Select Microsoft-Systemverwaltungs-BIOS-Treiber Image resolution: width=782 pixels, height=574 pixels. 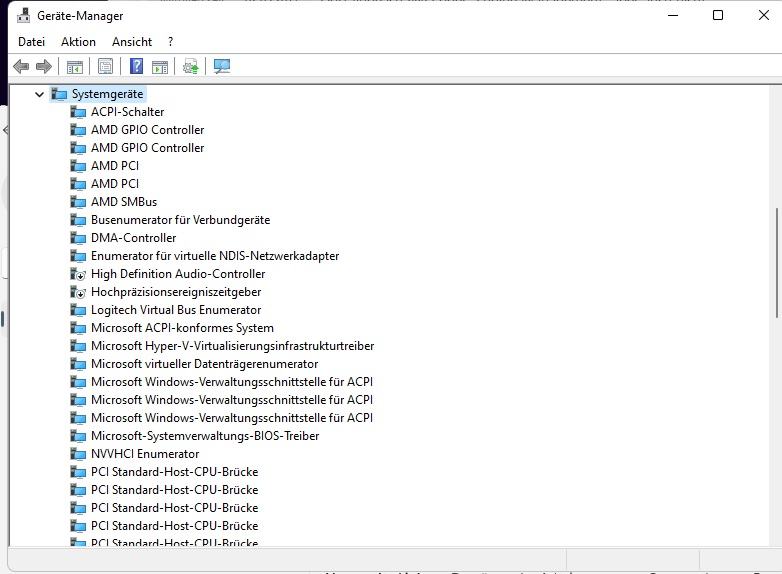205,436
